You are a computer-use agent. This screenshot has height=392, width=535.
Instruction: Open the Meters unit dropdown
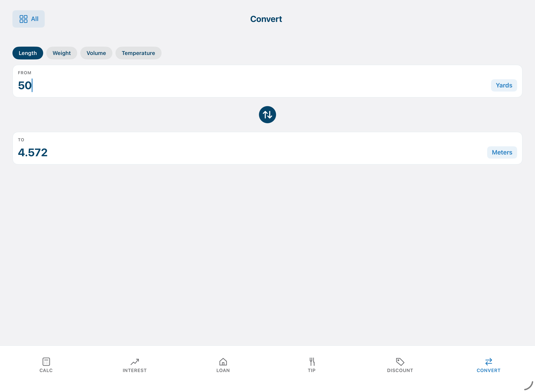pyautogui.click(x=502, y=152)
